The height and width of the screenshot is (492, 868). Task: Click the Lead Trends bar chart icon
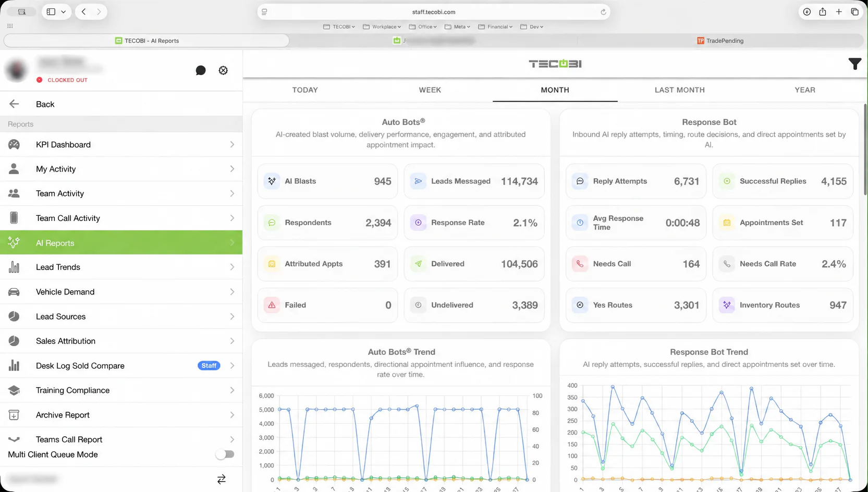click(14, 267)
